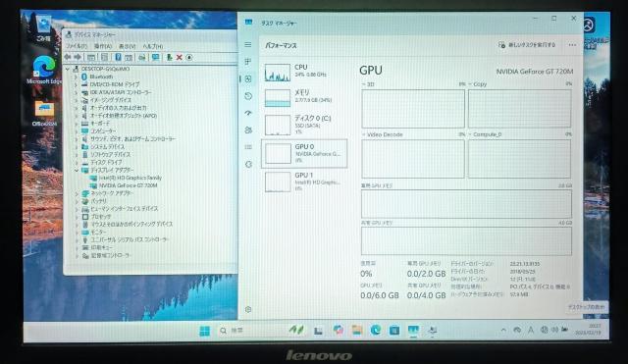This screenshot has height=364, width=628.
Task: Click green update driver icon in Device Manager
Action: [169, 57]
